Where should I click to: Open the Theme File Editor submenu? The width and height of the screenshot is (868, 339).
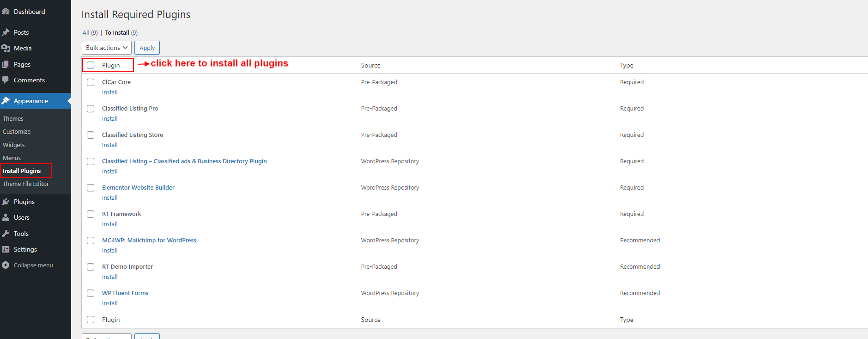[x=26, y=184]
